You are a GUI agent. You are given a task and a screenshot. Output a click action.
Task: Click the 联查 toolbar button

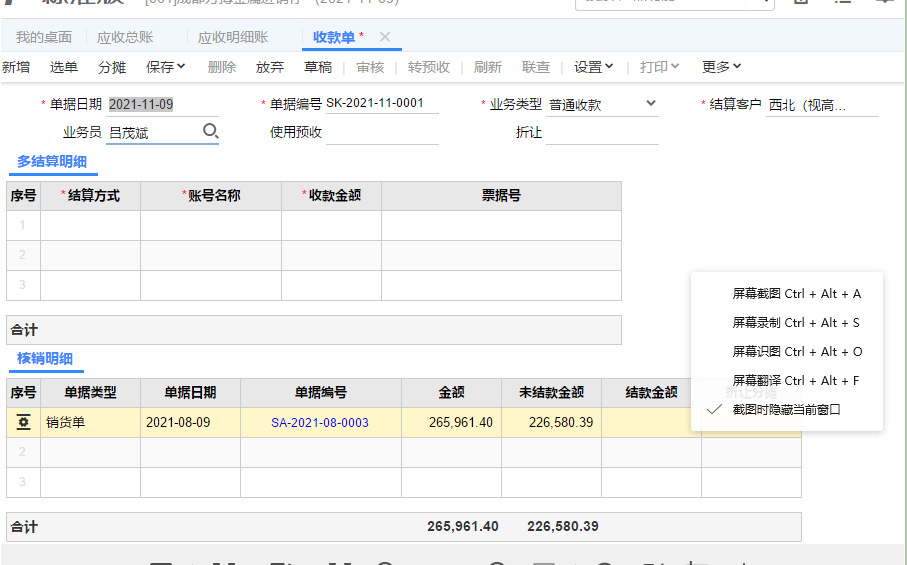tap(536, 67)
